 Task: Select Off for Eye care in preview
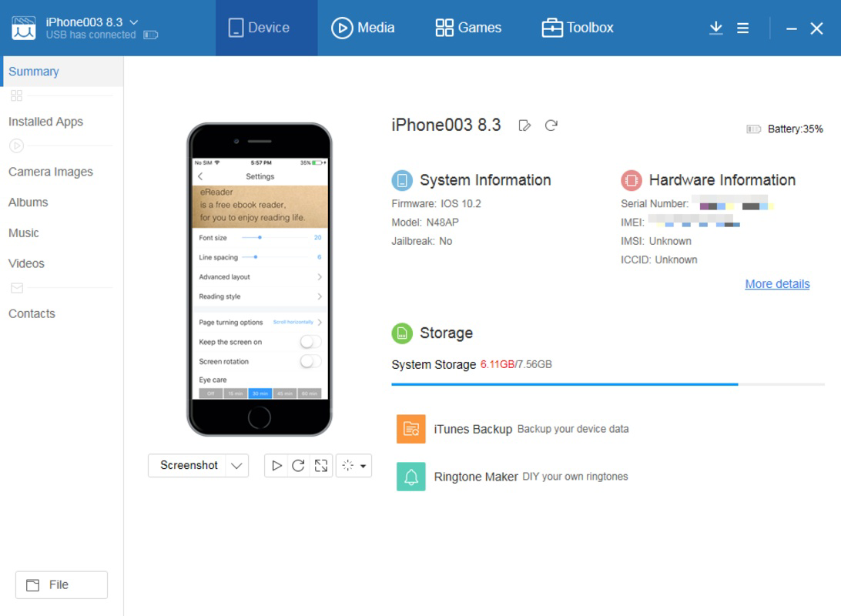point(211,393)
